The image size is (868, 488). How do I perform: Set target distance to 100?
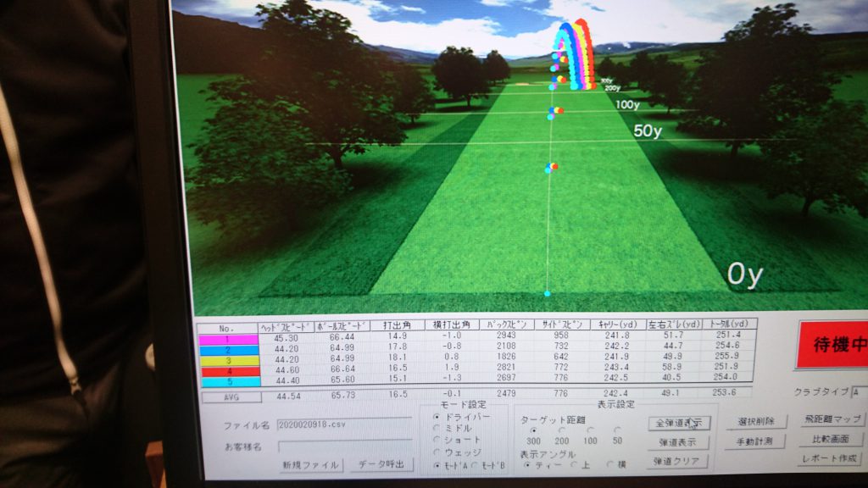point(590,430)
